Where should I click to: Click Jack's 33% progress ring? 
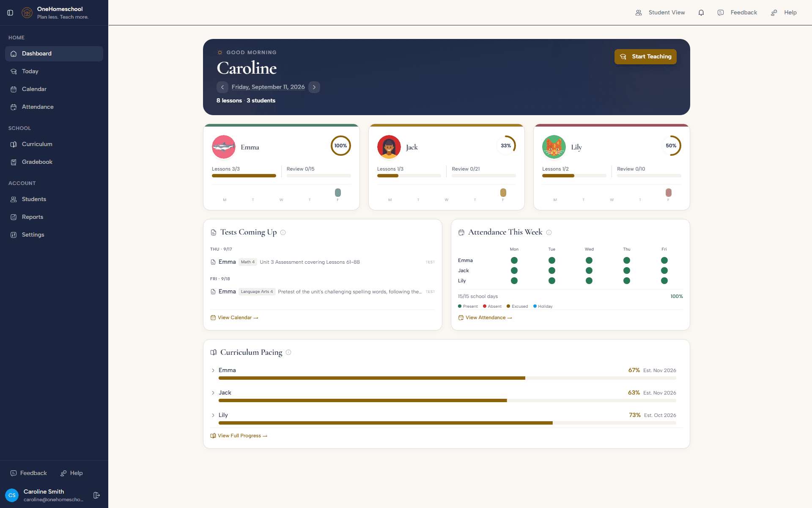pyautogui.click(x=506, y=146)
